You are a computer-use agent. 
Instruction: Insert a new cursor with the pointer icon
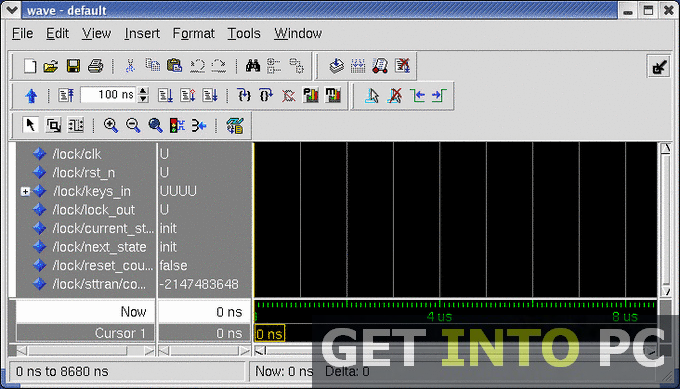click(x=372, y=95)
